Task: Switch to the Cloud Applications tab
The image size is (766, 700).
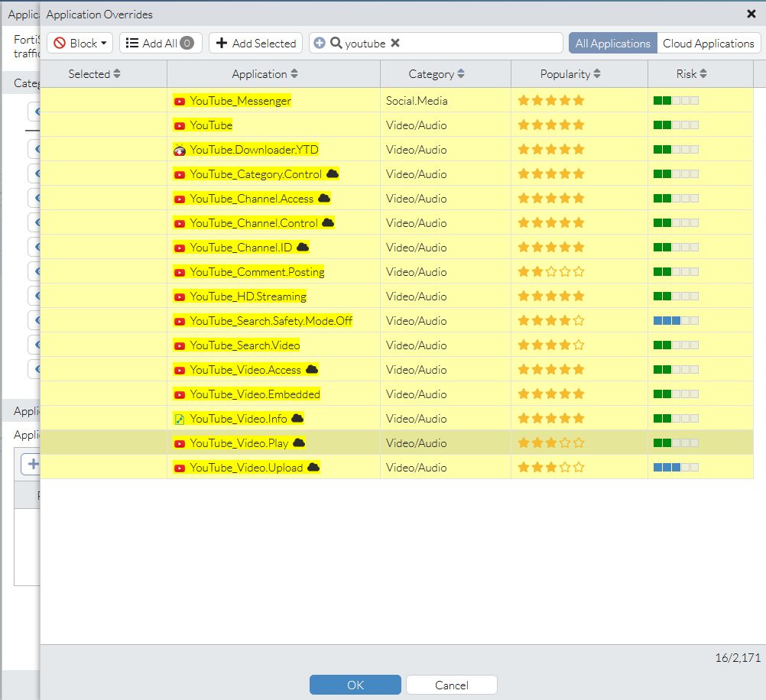Action: click(x=708, y=43)
